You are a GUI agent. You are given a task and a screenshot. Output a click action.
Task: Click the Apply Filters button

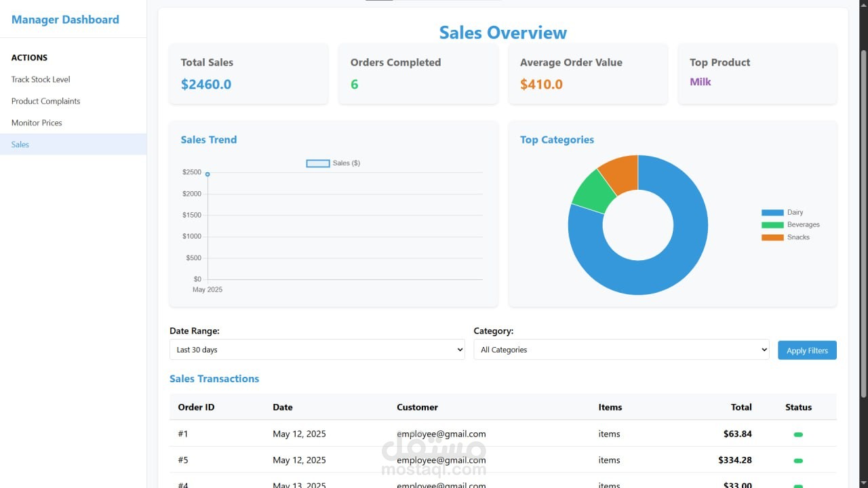807,350
